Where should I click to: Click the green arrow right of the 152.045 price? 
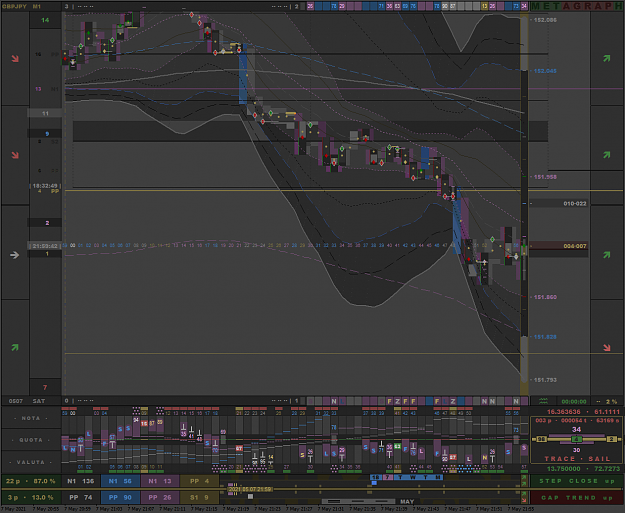607,59
